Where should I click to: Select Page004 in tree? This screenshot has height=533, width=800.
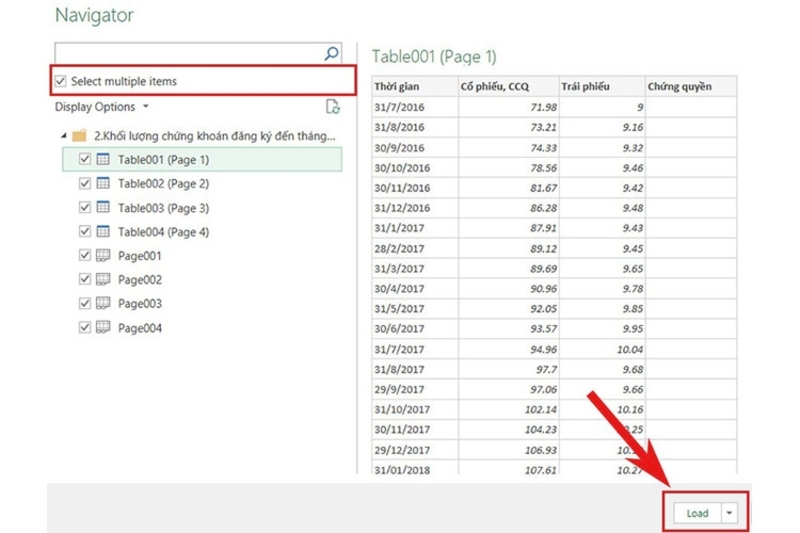pyautogui.click(x=140, y=328)
